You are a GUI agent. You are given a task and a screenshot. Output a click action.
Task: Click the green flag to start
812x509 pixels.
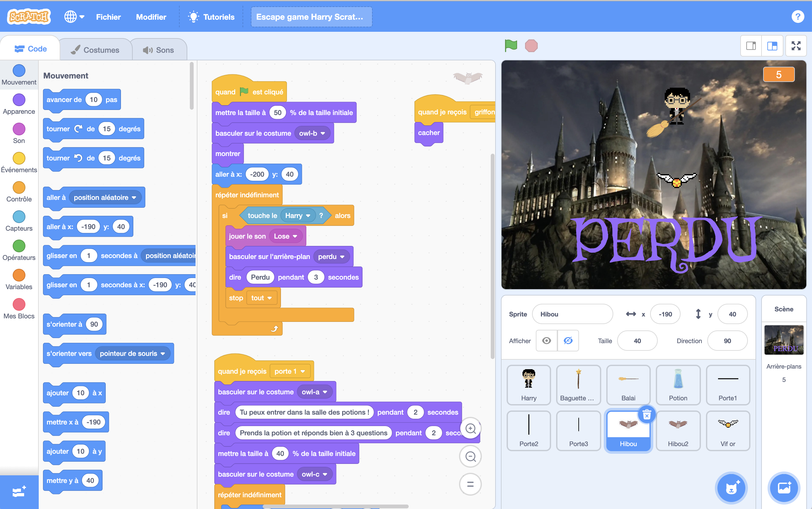[x=511, y=45]
